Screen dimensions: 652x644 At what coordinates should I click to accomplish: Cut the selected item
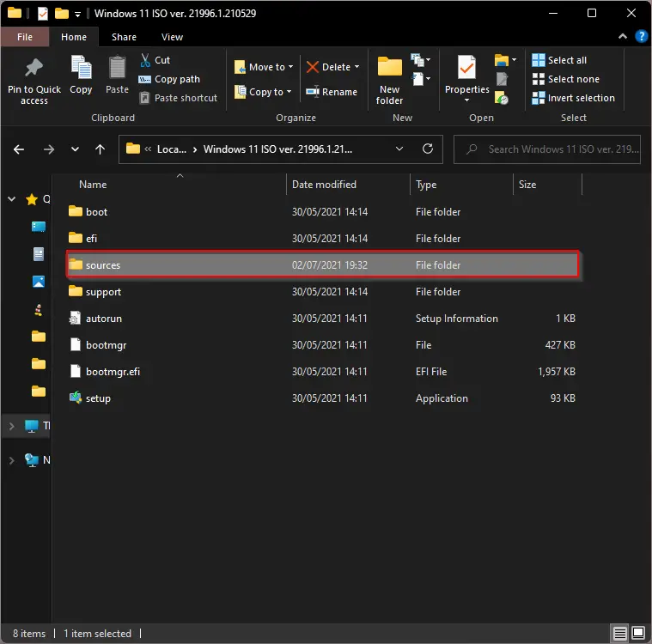[x=155, y=60]
